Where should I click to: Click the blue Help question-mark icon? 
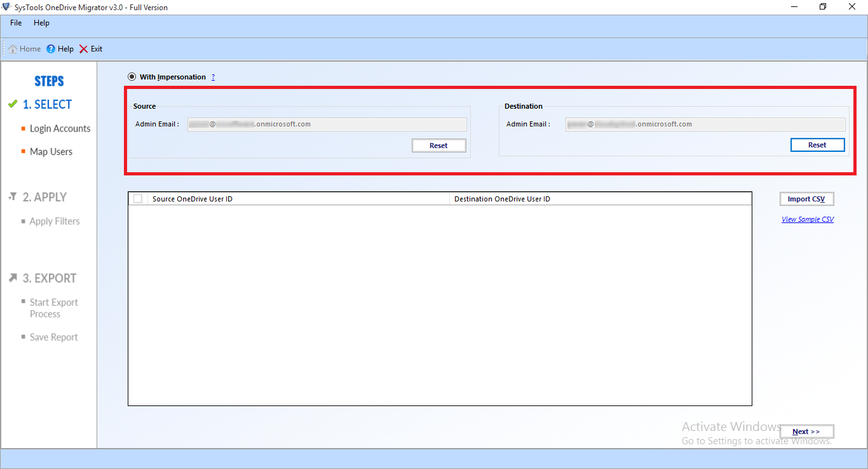pyautogui.click(x=51, y=49)
